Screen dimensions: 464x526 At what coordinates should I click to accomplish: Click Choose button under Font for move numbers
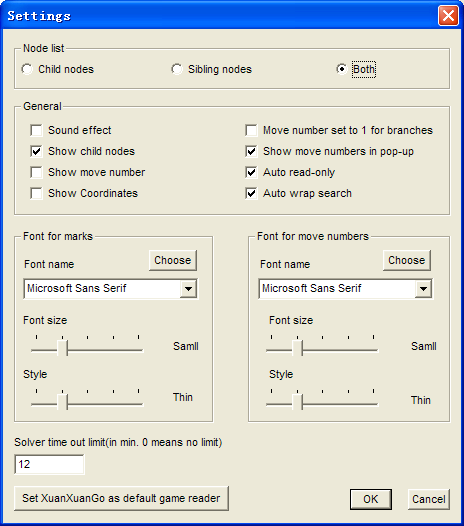pos(407,260)
